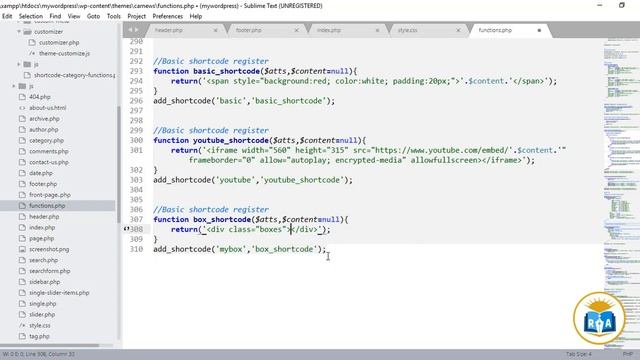Open index.php in sidebar

pyautogui.click(x=42, y=227)
